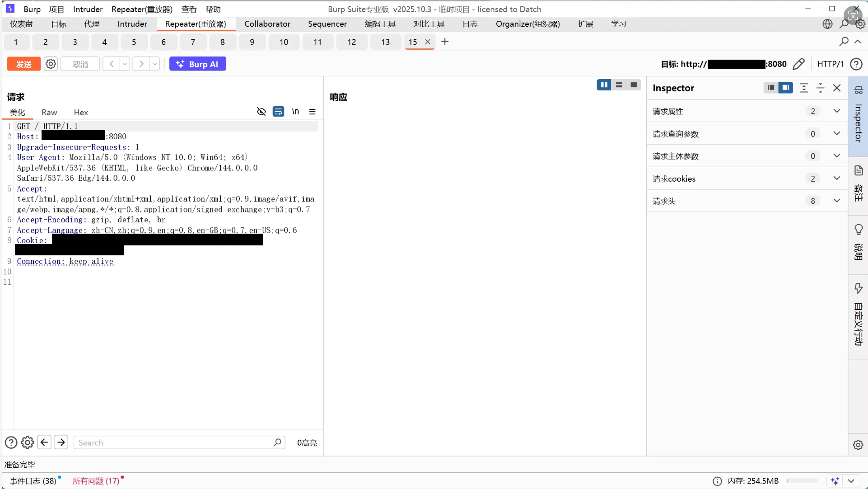Open Burp settings gear in top bar
Viewport: 868px width, 489px height.
tap(860, 24)
